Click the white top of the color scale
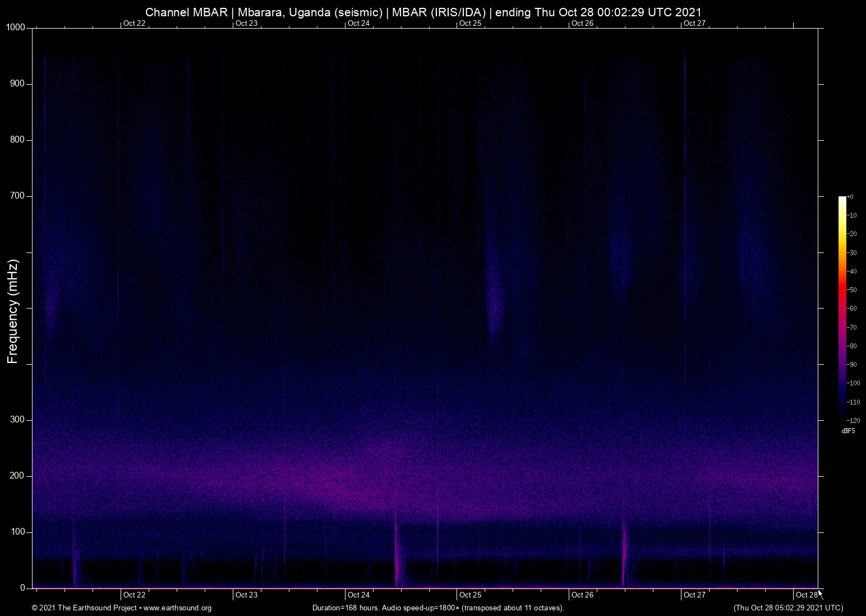 pyautogui.click(x=842, y=199)
